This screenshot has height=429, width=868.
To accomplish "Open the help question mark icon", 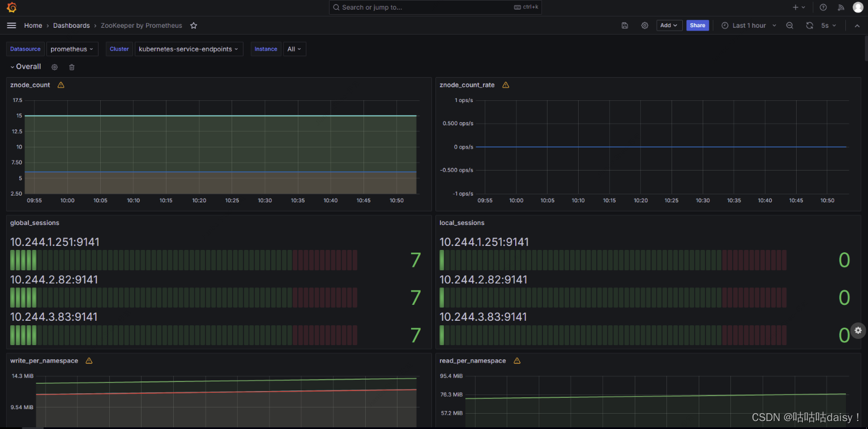I will tap(823, 7).
